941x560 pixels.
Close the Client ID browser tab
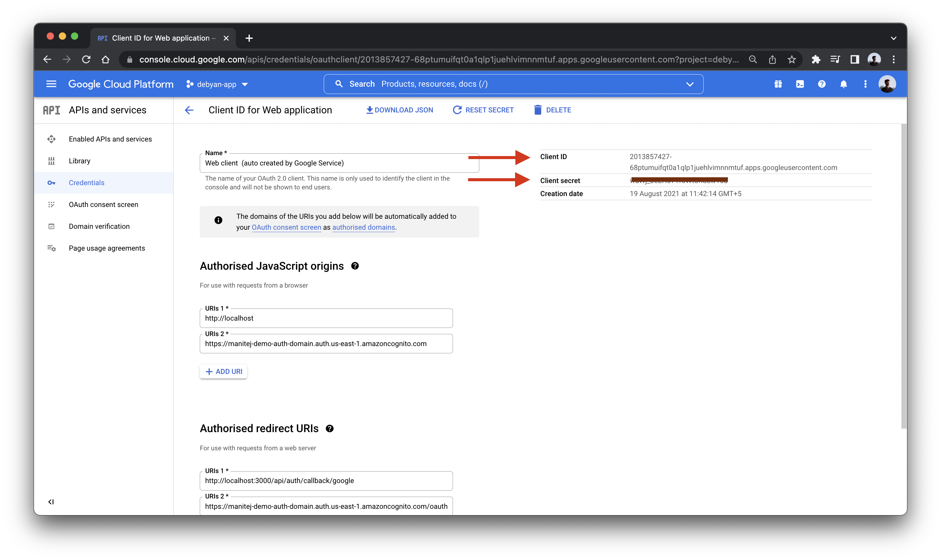click(226, 38)
